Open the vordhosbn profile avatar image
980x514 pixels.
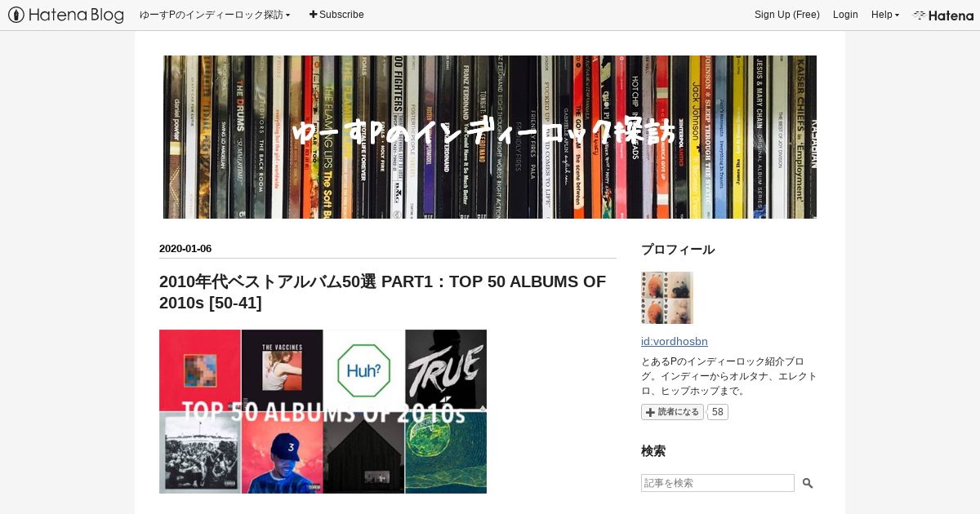pos(667,298)
